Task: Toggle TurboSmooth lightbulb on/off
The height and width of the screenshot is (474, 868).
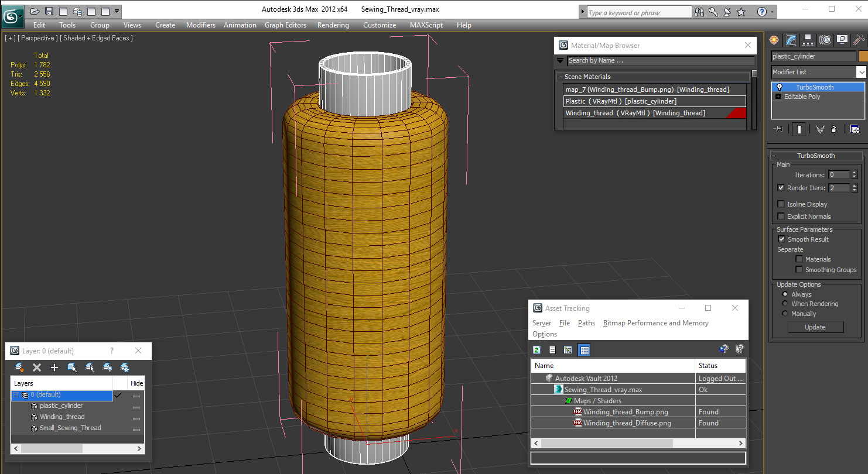Action: coord(779,87)
